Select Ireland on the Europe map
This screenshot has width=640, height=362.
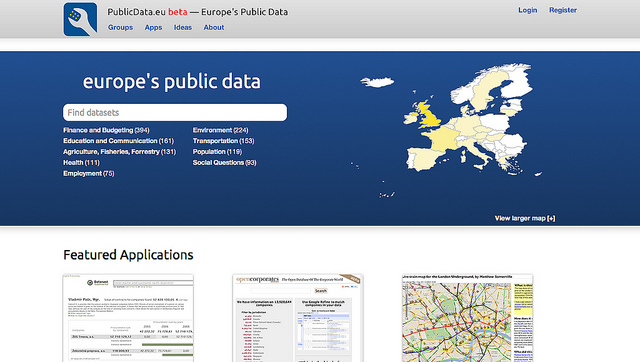(x=411, y=118)
